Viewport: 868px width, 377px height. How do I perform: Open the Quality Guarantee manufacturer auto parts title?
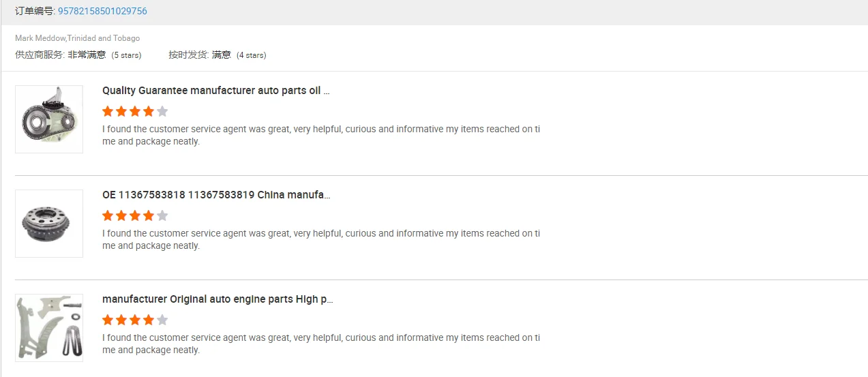pyautogui.click(x=215, y=91)
